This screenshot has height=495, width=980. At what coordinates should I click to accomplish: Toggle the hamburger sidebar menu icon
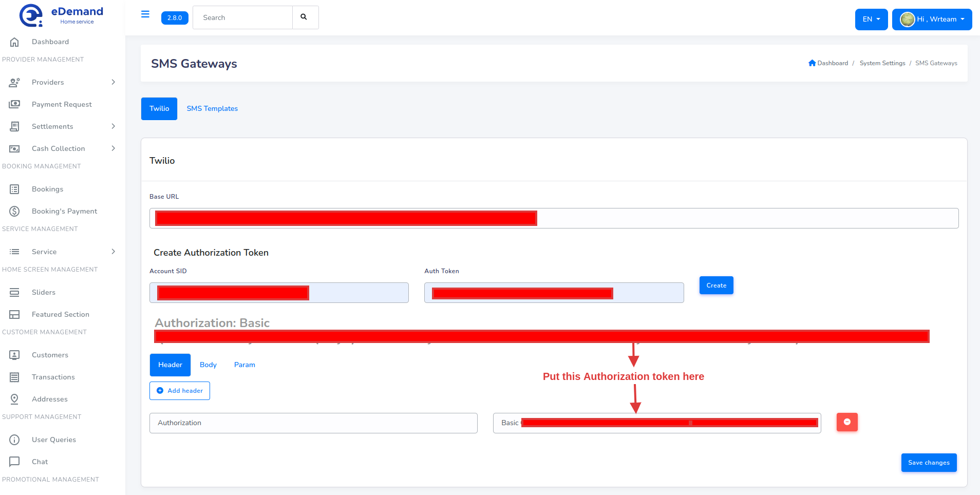[x=145, y=14]
